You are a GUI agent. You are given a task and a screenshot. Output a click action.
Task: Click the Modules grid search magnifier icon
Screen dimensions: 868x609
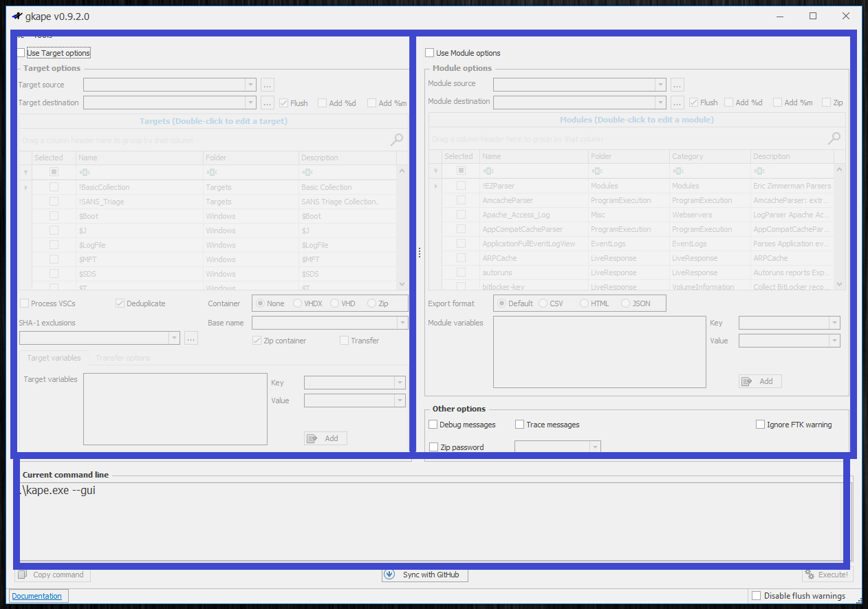click(834, 138)
